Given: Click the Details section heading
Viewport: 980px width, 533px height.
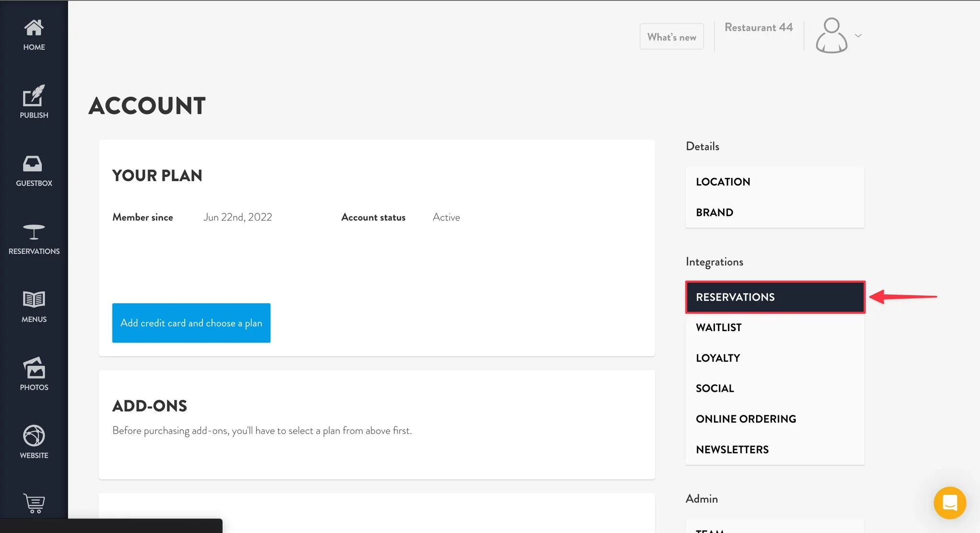Looking at the screenshot, I should tap(702, 146).
